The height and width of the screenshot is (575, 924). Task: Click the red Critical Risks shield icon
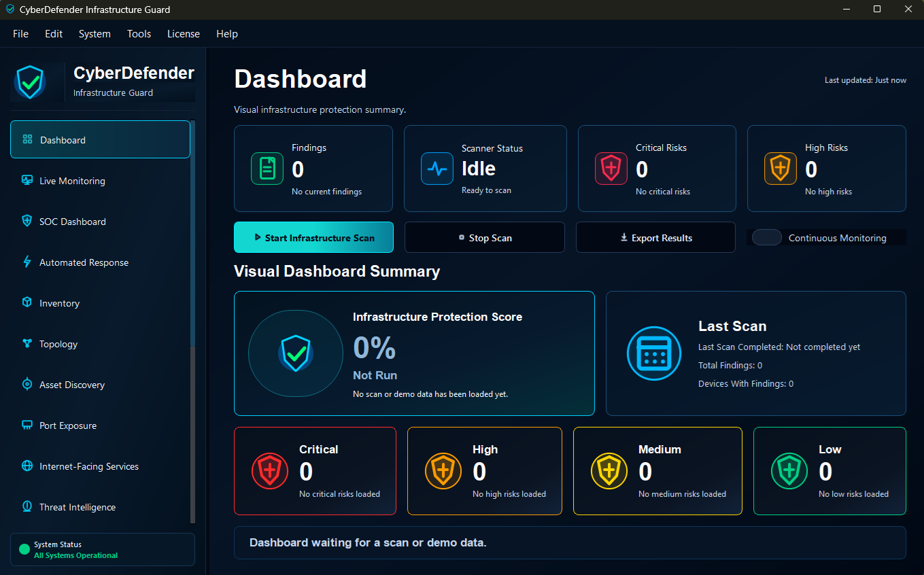611,169
